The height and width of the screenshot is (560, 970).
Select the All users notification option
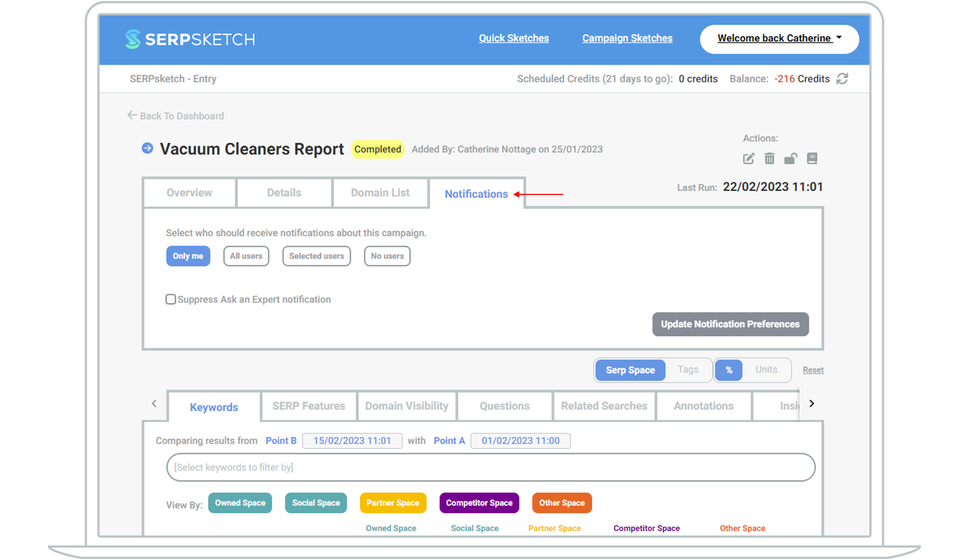point(246,256)
